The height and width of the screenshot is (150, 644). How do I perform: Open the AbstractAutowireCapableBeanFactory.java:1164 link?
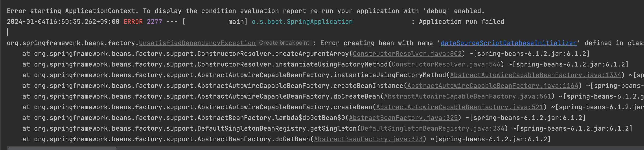(x=493, y=86)
